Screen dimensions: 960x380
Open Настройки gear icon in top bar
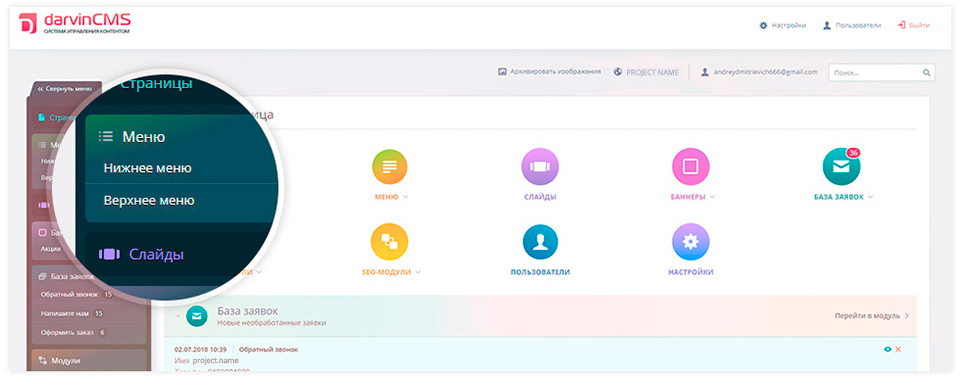(x=763, y=26)
